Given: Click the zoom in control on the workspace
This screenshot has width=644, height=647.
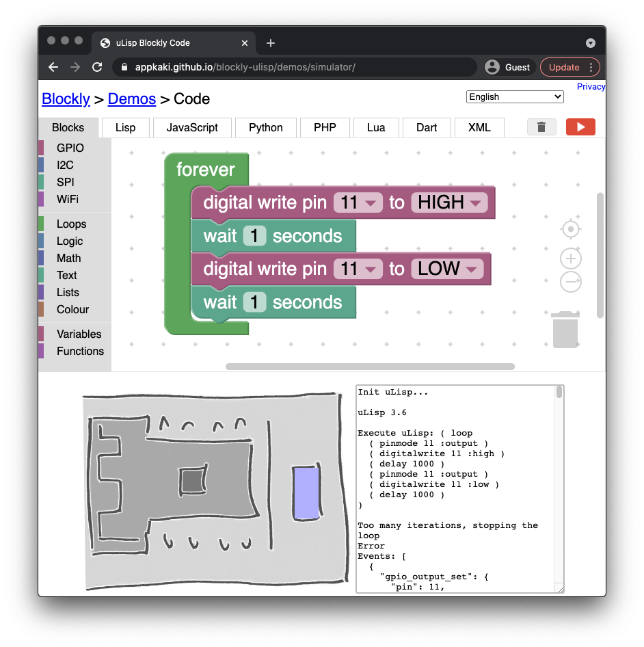Looking at the screenshot, I should 570,258.
